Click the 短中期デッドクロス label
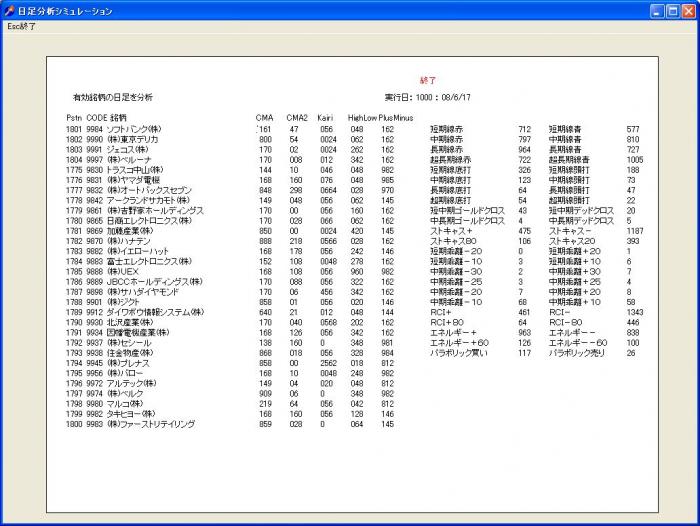The image size is (700, 526). click(581, 211)
